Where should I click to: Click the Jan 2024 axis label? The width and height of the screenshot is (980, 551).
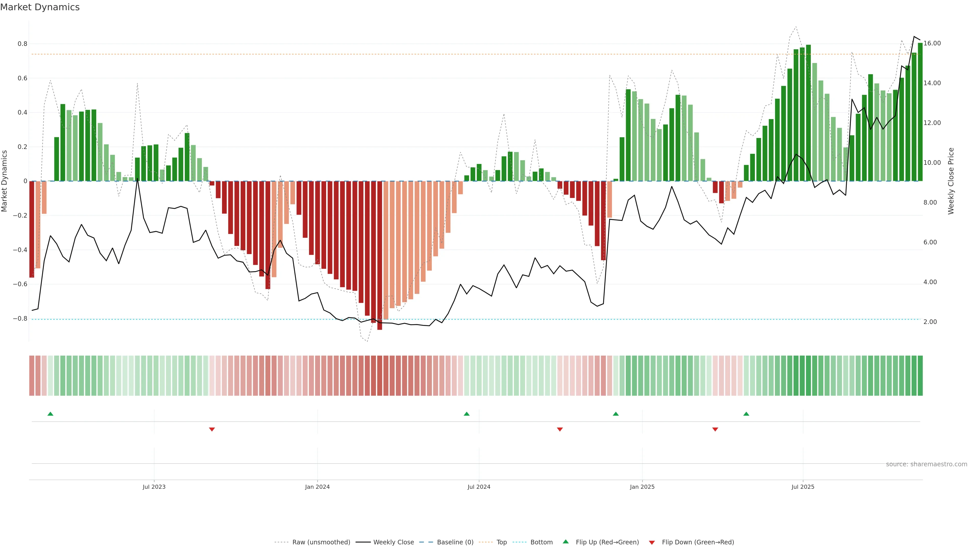click(317, 487)
